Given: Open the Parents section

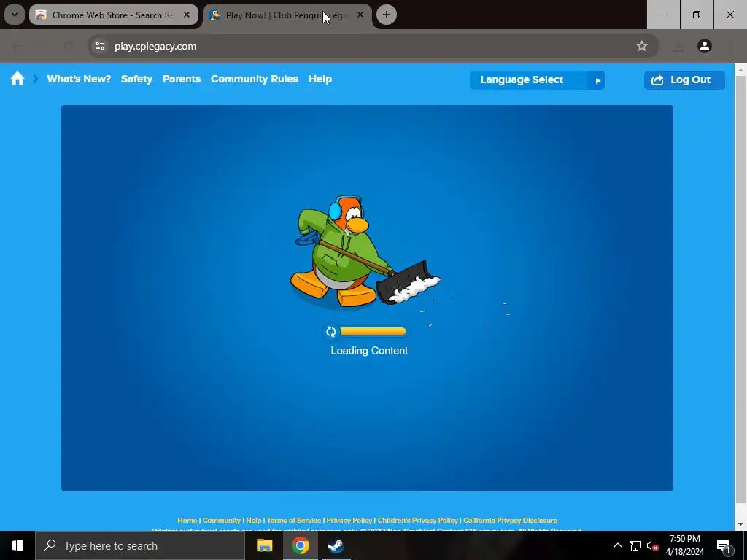Looking at the screenshot, I should 182,79.
